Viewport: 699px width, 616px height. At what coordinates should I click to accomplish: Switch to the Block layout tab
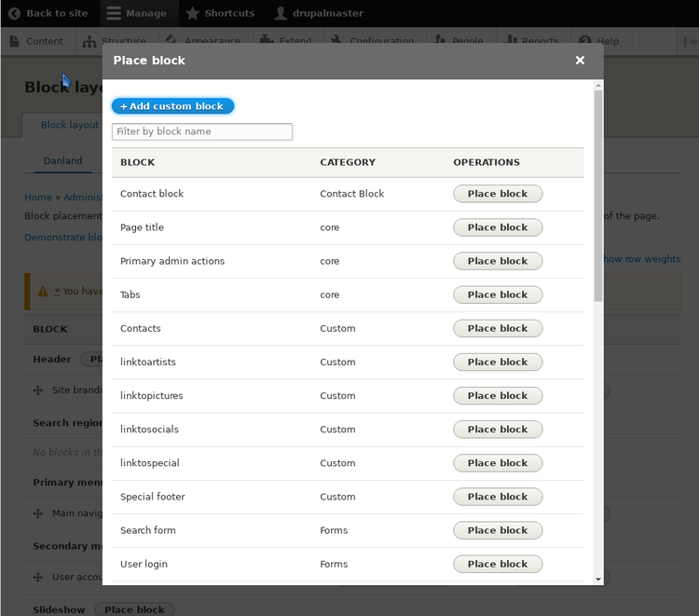coord(70,125)
